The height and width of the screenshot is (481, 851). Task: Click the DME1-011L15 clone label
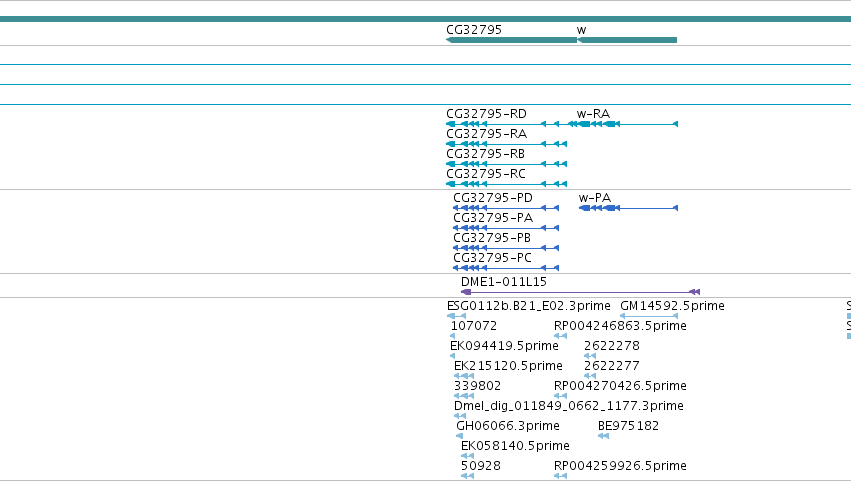click(504, 282)
